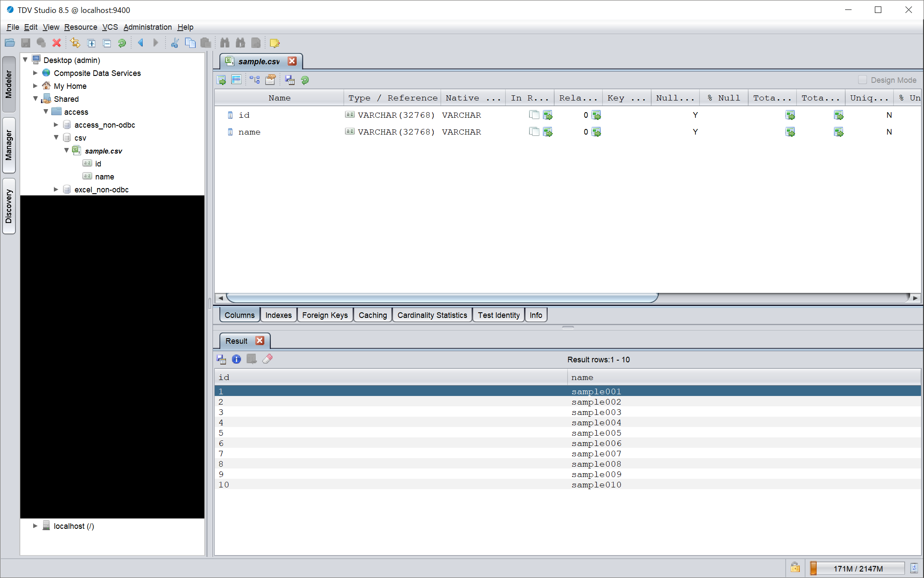Collapse the csv data source node
The width and height of the screenshot is (924, 578).
(56, 137)
